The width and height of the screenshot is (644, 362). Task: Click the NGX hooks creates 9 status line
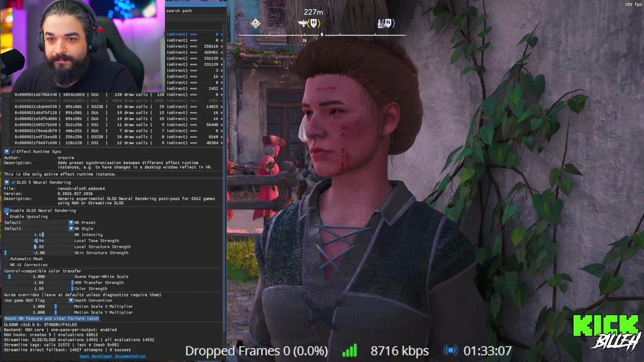[51, 335]
